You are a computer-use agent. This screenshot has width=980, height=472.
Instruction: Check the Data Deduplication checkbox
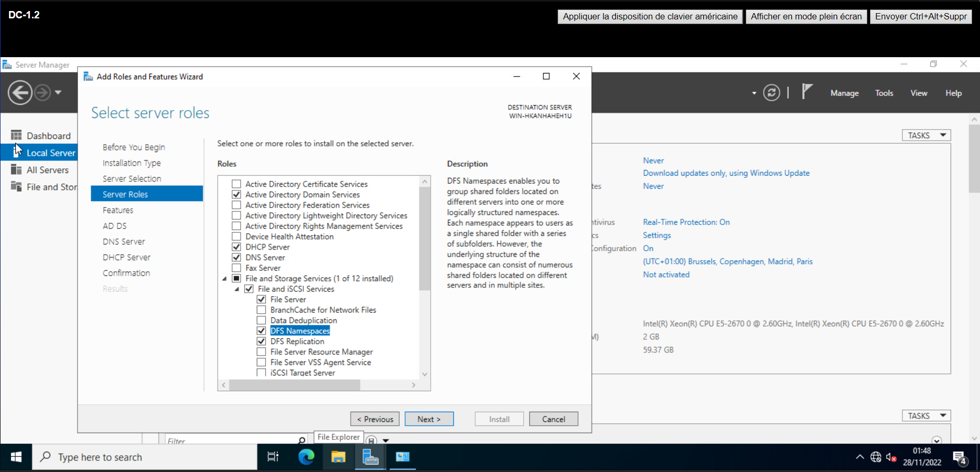click(262, 320)
